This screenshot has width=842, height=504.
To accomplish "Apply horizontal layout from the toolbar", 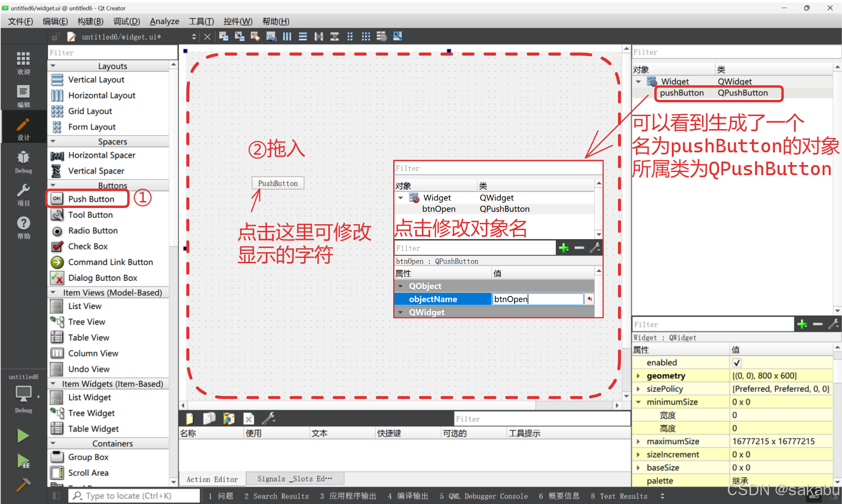I will 287,37.
